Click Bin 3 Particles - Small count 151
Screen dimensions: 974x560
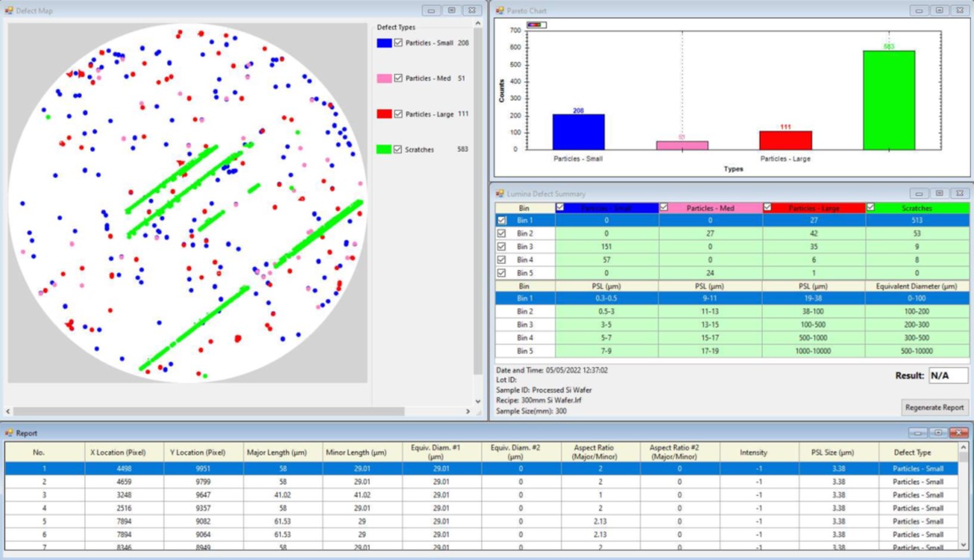coord(607,247)
